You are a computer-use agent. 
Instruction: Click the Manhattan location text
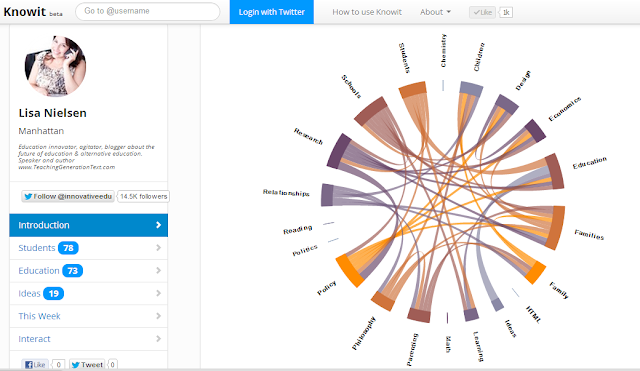(x=41, y=131)
